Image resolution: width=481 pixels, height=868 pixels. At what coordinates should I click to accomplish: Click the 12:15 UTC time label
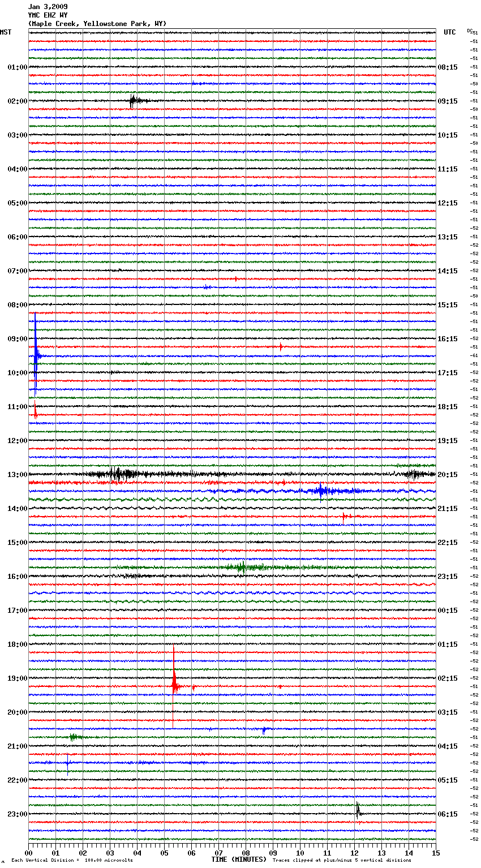[448, 203]
